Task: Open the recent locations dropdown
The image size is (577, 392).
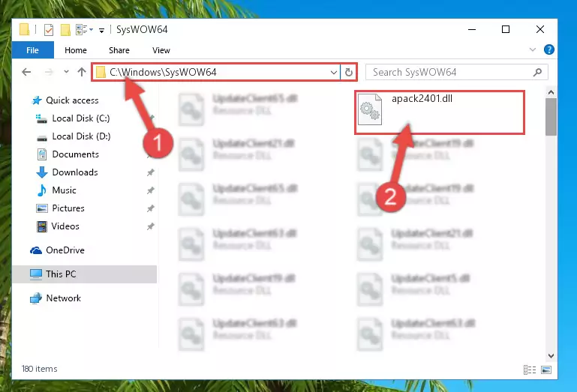Action: point(66,72)
